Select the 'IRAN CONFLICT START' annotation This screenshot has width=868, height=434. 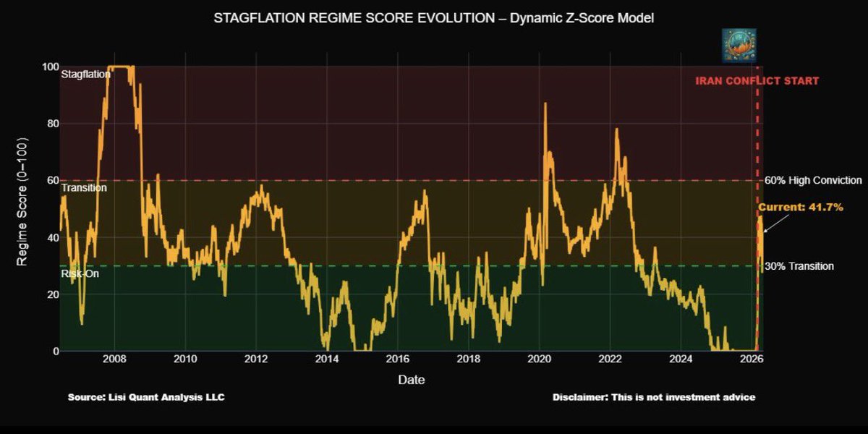[x=757, y=81]
